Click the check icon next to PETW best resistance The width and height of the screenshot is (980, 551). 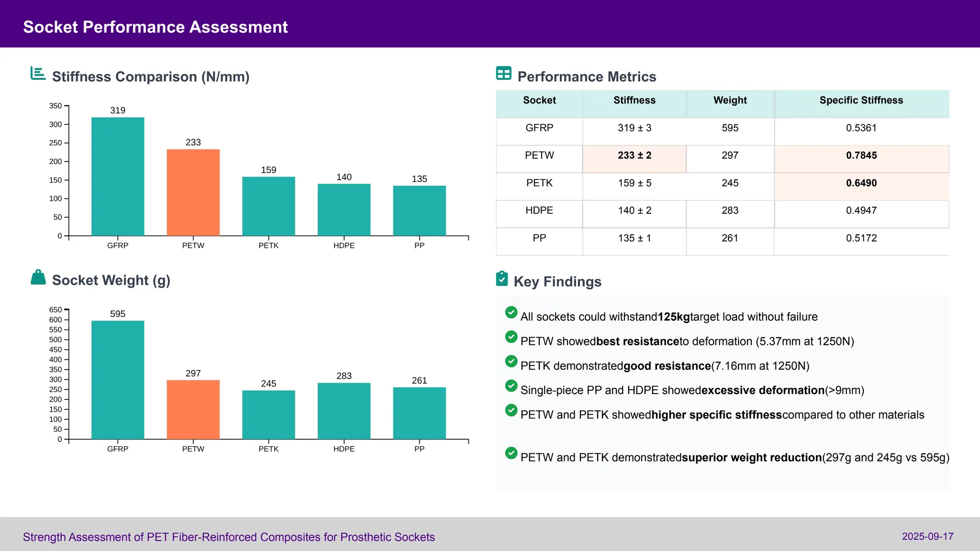coord(511,337)
